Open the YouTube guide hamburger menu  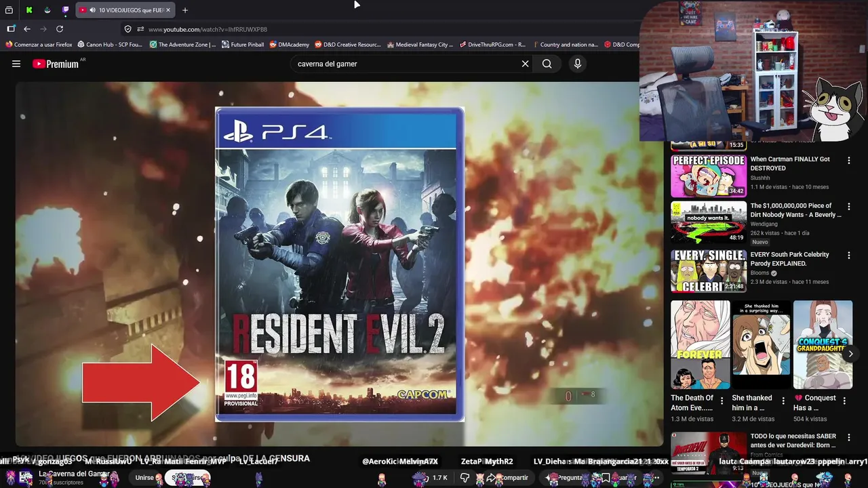pyautogui.click(x=16, y=64)
